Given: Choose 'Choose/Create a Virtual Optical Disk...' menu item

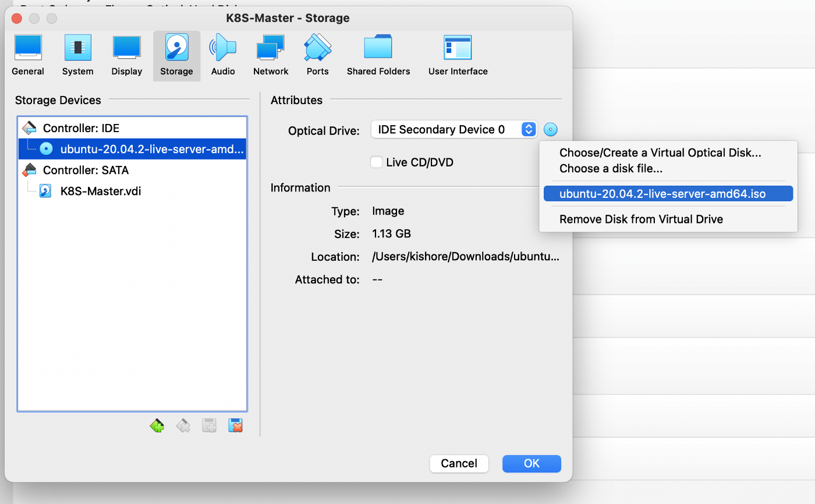Looking at the screenshot, I should pyautogui.click(x=660, y=153).
